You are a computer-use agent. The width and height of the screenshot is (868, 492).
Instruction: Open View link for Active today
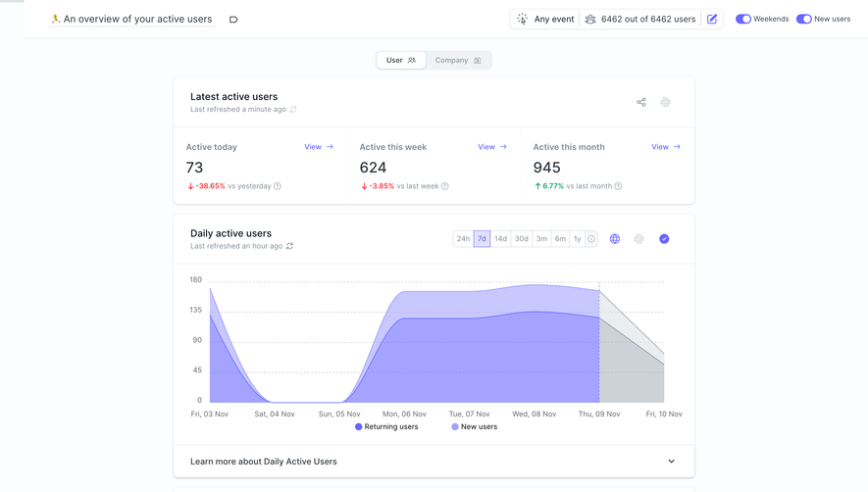319,147
